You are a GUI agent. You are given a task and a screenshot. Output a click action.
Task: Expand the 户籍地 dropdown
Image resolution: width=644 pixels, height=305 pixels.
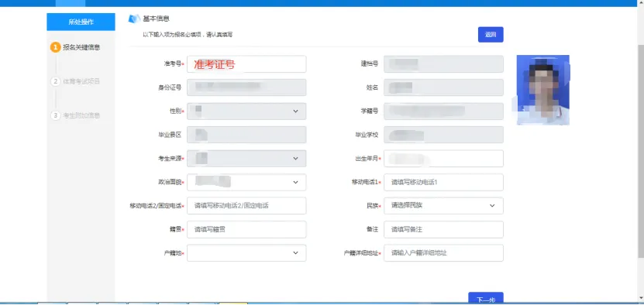click(x=246, y=253)
